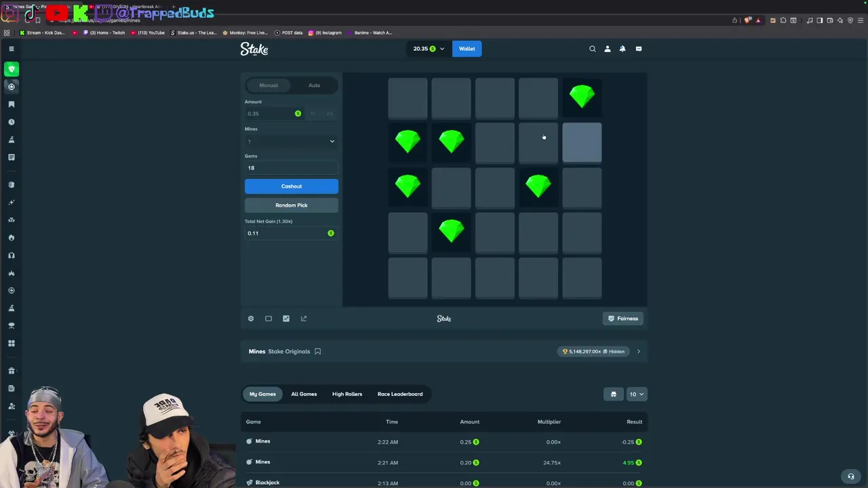Open the bookmark favourites icon in sidebar
The image size is (868, 488).
pyautogui.click(x=11, y=104)
